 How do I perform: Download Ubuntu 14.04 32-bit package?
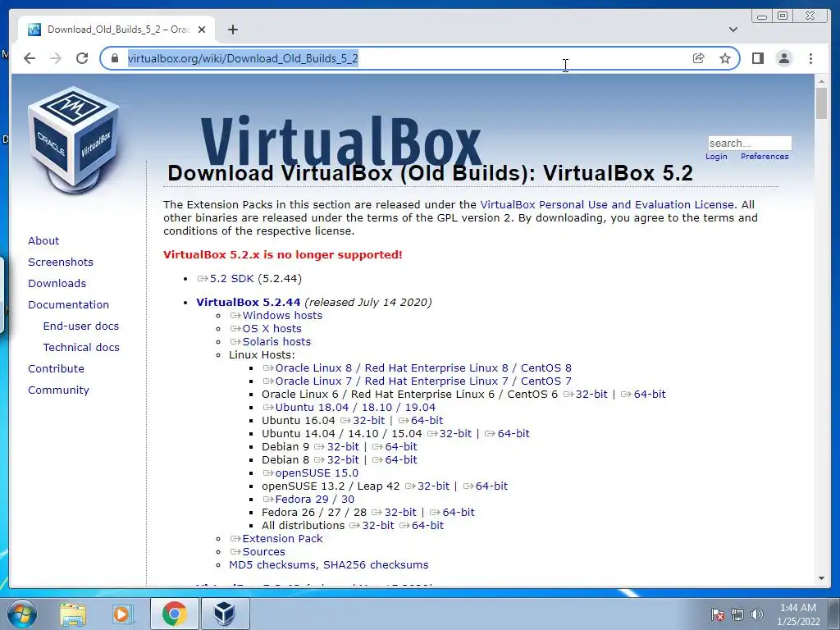pos(450,433)
